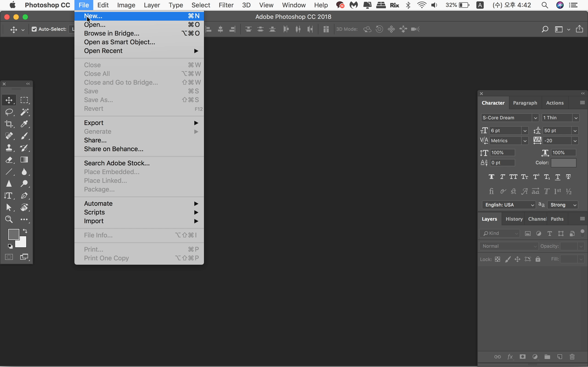This screenshot has height=367, width=588.
Task: Choose Open as Smart Object menu item
Action: pyautogui.click(x=119, y=42)
